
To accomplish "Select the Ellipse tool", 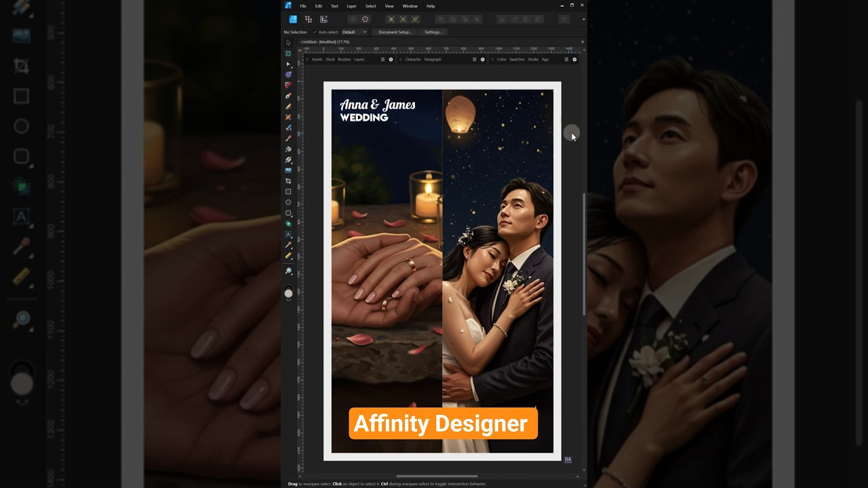I will tap(288, 202).
